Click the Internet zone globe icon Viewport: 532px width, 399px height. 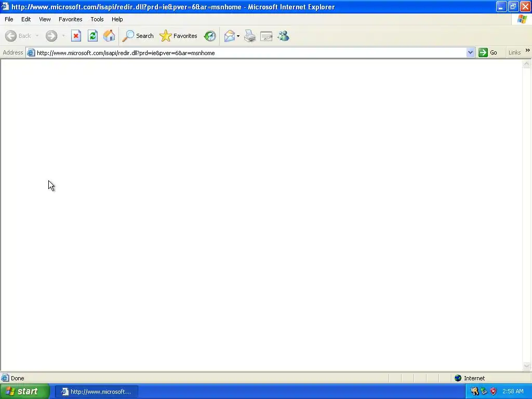click(x=458, y=378)
